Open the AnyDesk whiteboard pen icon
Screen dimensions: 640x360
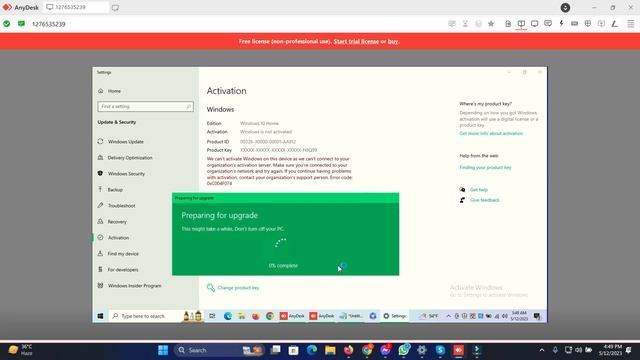pyautogui.click(x=614, y=24)
